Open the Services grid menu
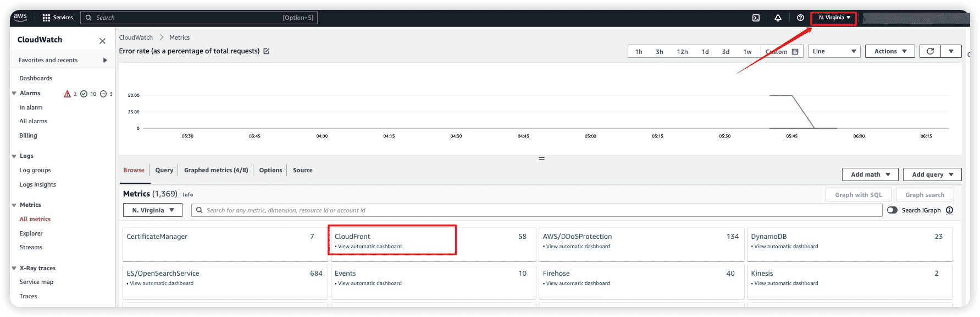 pyautogui.click(x=57, y=18)
